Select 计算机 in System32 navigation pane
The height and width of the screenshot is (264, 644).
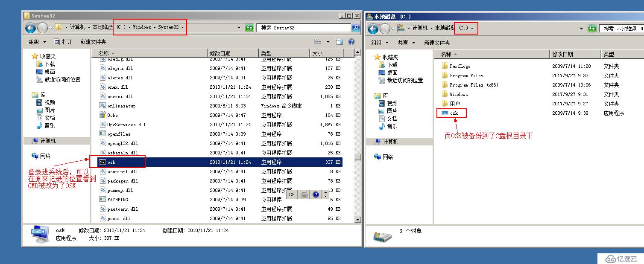48,141
